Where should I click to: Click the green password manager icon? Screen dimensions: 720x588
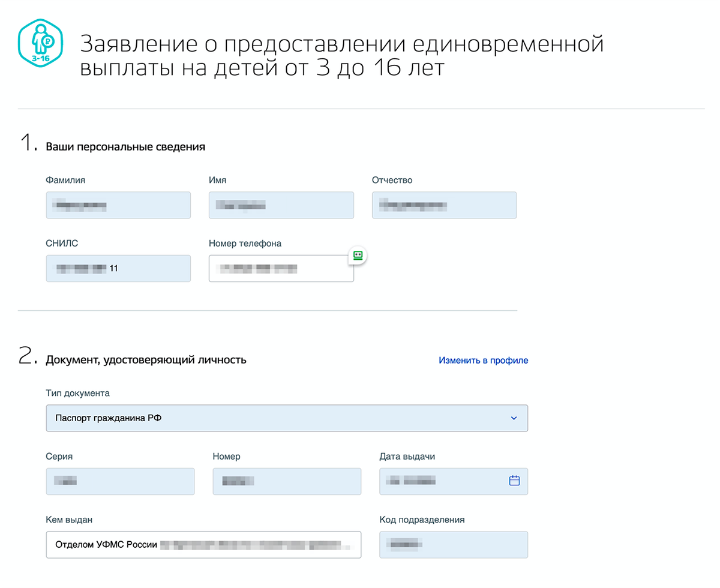(x=358, y=255)
